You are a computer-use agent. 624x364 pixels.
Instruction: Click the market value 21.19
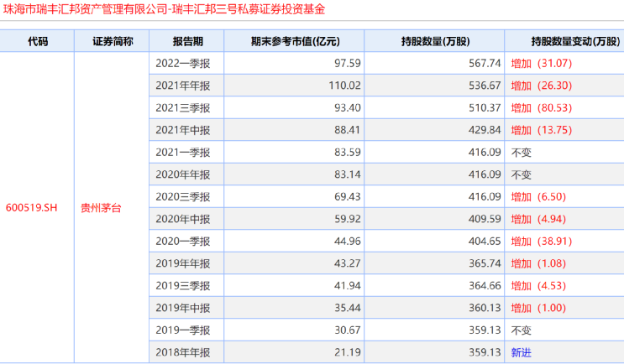tap(348, 352)
